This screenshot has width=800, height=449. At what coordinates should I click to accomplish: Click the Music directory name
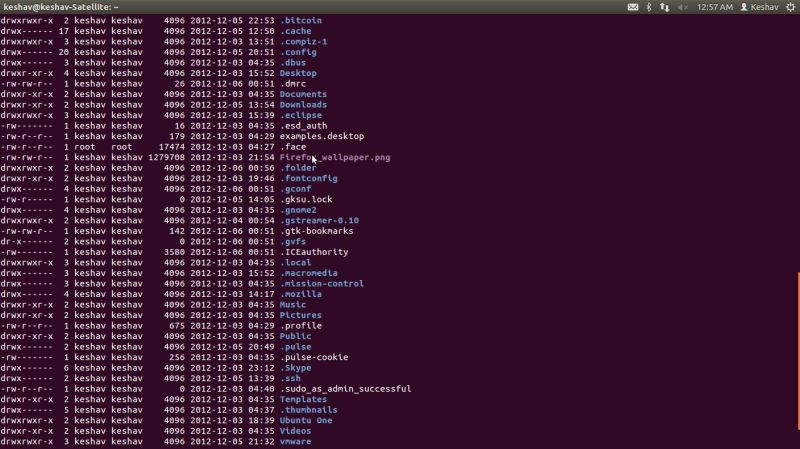tap(293, 305)
